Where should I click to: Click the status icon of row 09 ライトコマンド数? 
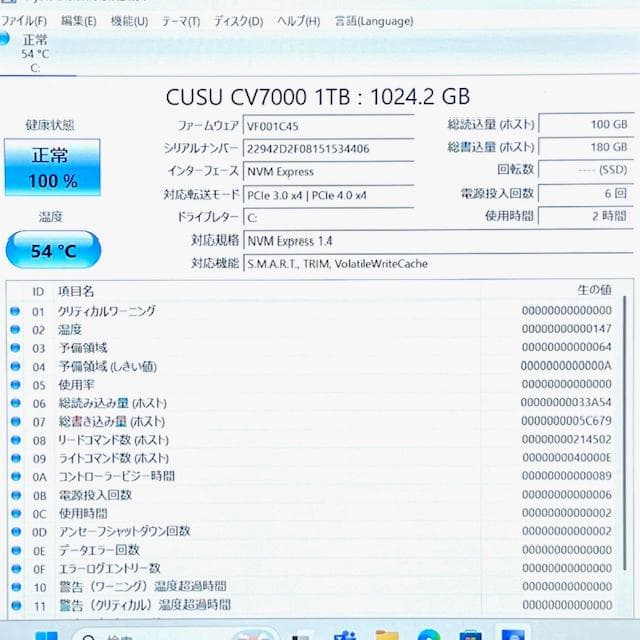[x=16, y=458]
